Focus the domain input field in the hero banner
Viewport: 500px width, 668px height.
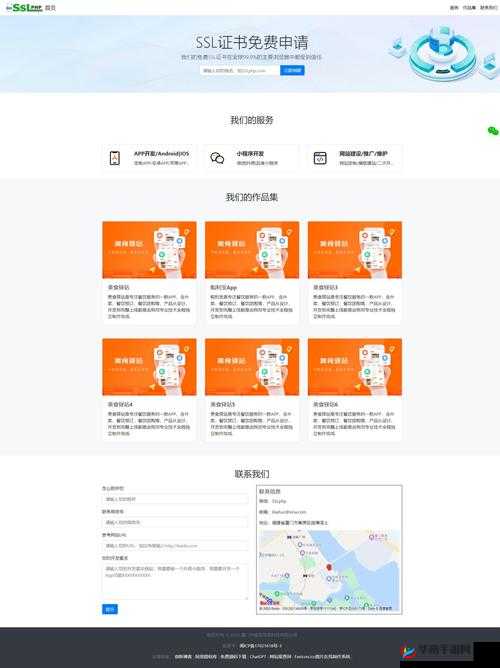(240, 71)
